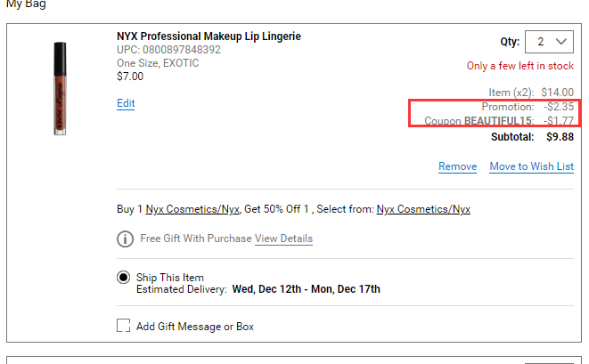Move the item to Wish List
589x364 pixels.
(532, 166)
